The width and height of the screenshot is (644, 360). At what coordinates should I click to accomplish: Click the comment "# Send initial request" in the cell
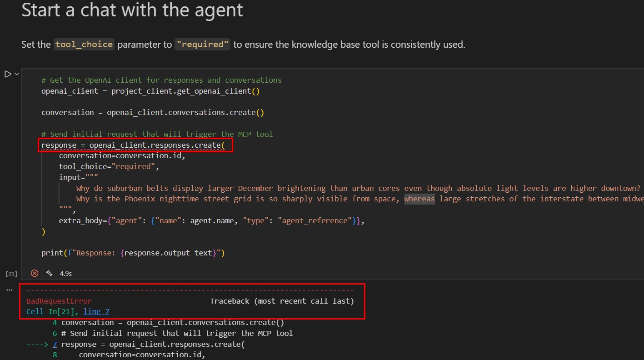157,134
